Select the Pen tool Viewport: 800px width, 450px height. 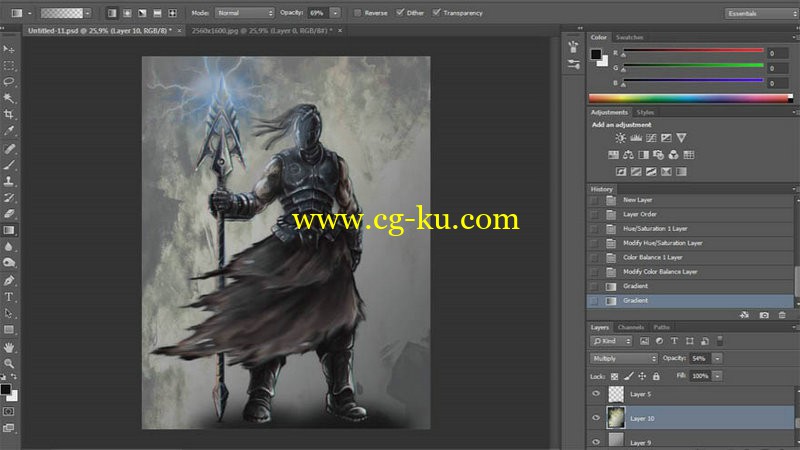pos(9,281)
